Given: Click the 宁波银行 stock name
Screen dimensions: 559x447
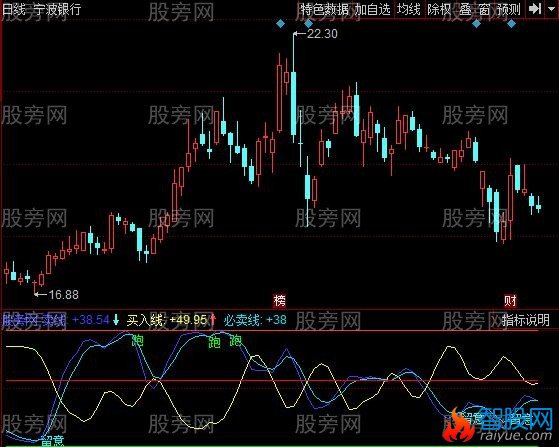Looking at the screenshot, I should 57,9.
